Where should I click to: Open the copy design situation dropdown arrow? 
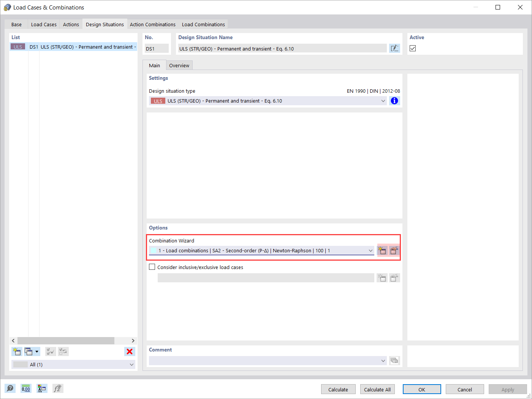point(37,351)
